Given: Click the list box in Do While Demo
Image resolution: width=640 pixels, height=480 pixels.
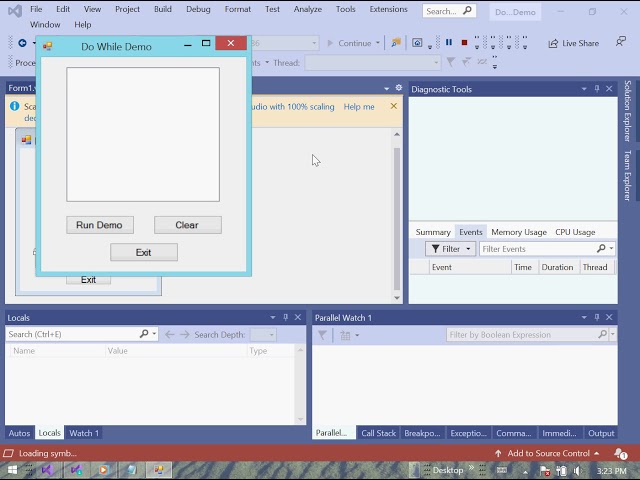Looking at the screenshot, I should [x=143, y=134].
